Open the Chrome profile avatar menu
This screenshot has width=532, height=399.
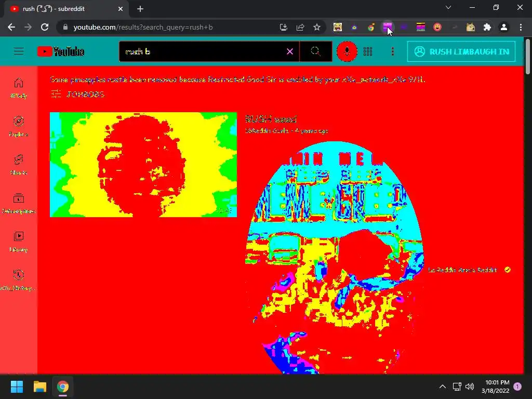click(x=504, y=27)
